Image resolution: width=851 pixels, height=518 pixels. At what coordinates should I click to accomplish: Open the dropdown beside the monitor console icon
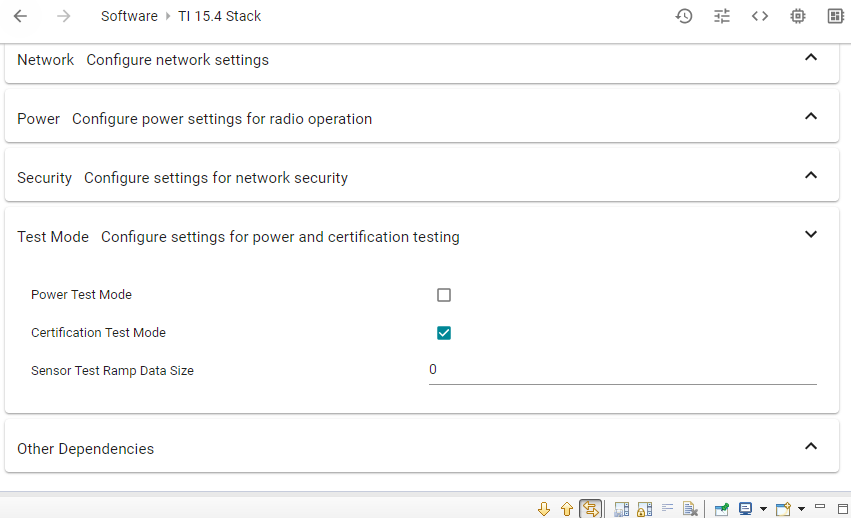coord(763,509)
